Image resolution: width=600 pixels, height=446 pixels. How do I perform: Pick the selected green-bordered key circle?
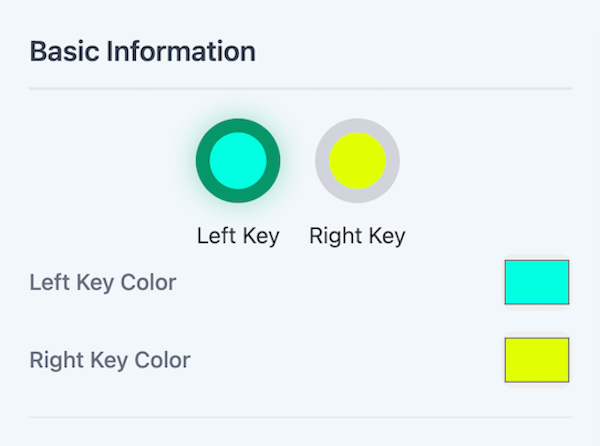[238, 160]
